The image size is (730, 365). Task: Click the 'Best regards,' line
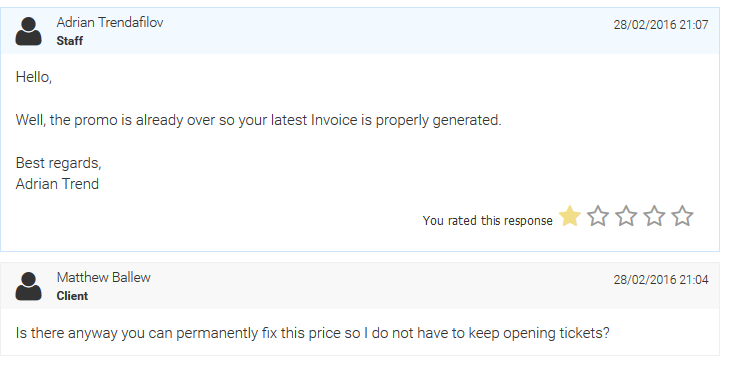[59, 163]
